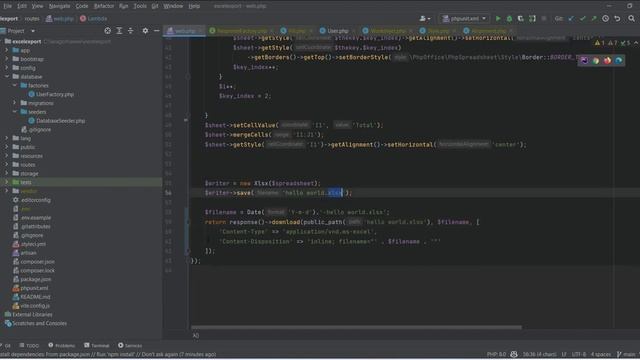Select artisan file in project tree

(24, 253)
